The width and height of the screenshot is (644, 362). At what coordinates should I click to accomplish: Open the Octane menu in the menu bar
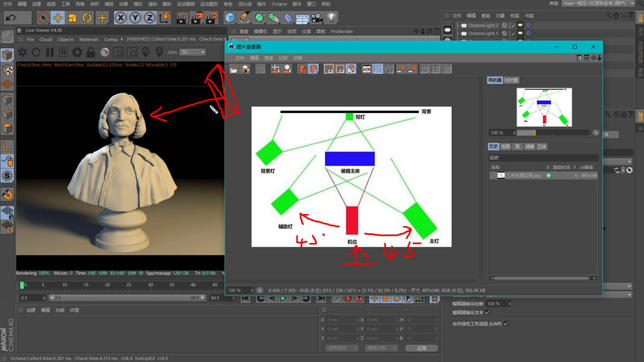279,4
